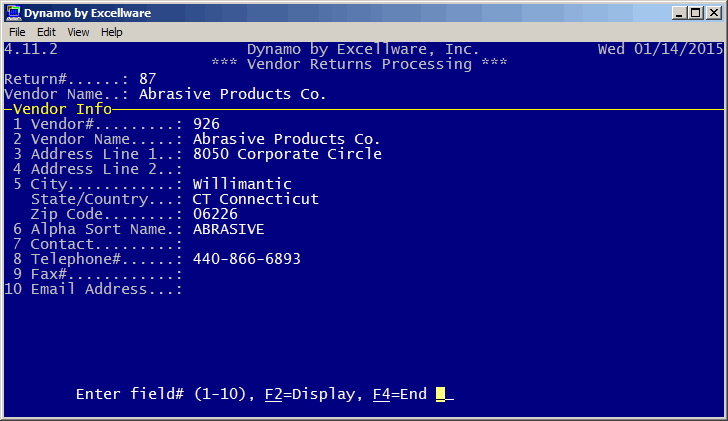Open the Help menu
This screenshot has width=728, height=421.
[111, 32]
